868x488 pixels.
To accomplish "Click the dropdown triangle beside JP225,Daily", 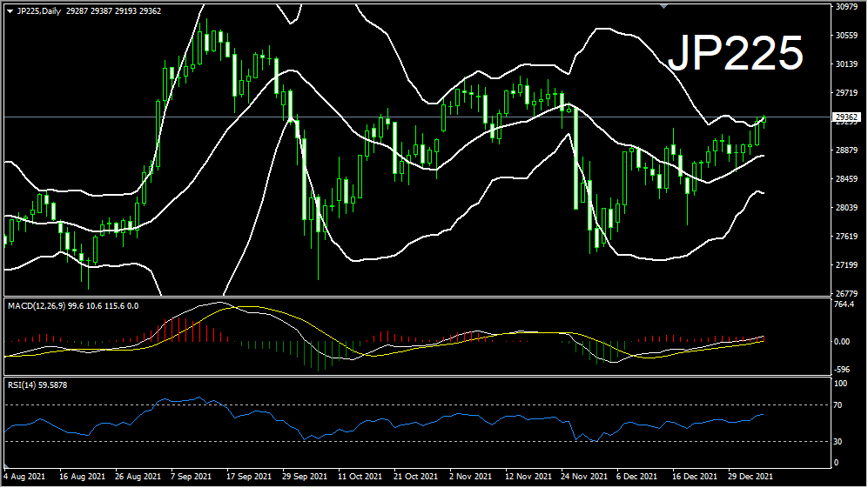I will click(x=10, y=10).
